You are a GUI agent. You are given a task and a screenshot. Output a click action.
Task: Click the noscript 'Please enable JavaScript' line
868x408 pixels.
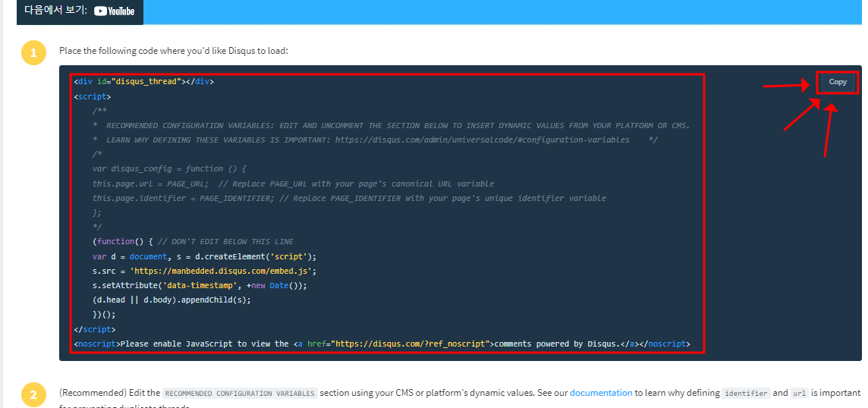tap(382, 344)
